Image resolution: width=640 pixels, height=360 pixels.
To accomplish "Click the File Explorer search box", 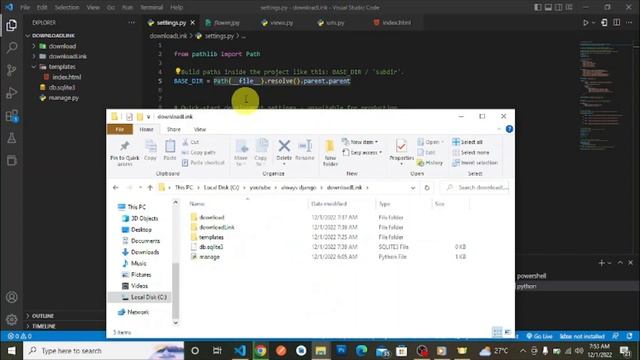I will pyautogui.click(x=476, y=187).
